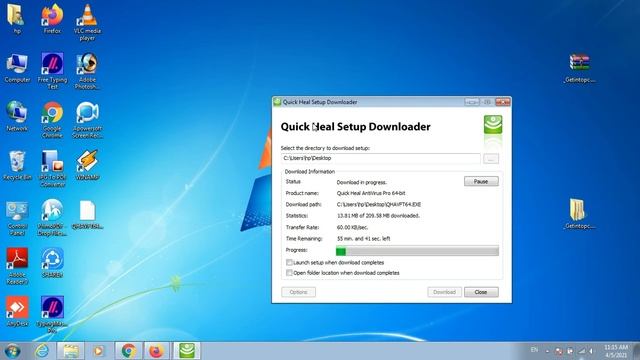Click the download directory path field

(x=381, y=158)
